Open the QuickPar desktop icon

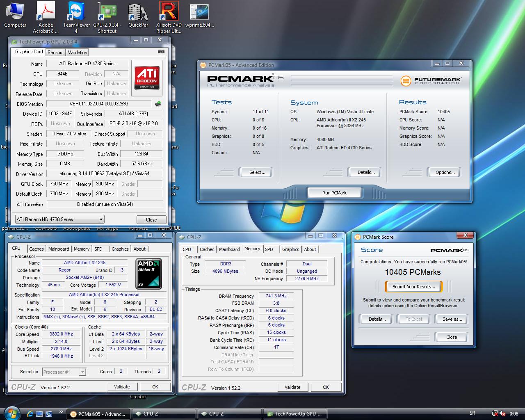pyautogui.click(x=138, y=15)
